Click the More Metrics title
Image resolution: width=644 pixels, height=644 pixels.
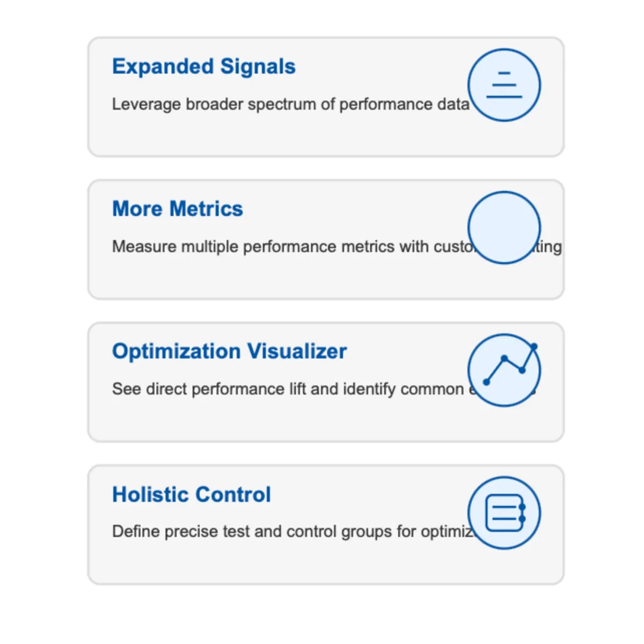pos(177,209)
